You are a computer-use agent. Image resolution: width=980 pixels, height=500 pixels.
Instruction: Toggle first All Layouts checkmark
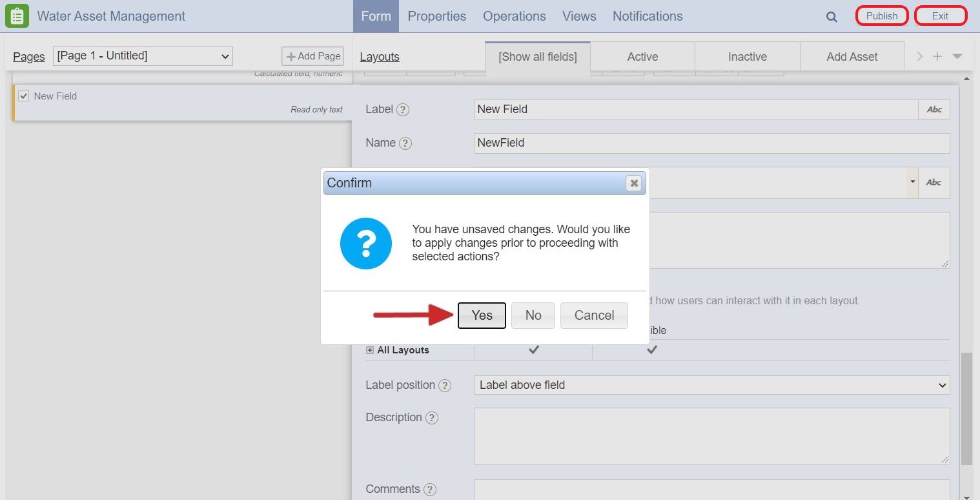point(533,349)
